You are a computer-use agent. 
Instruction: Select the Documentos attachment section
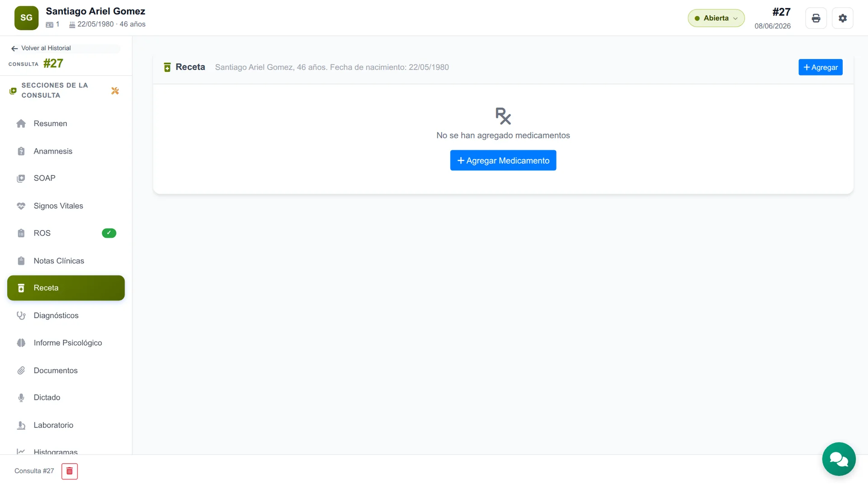66,371
